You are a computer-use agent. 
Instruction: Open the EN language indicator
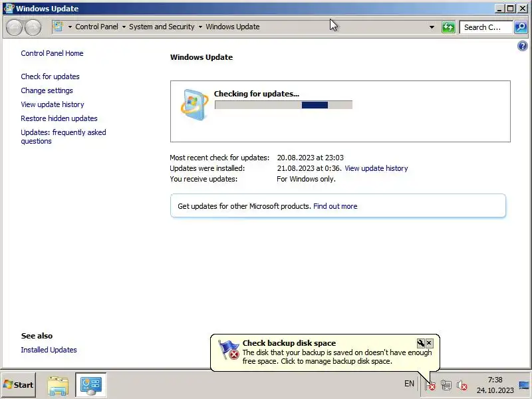409,384
